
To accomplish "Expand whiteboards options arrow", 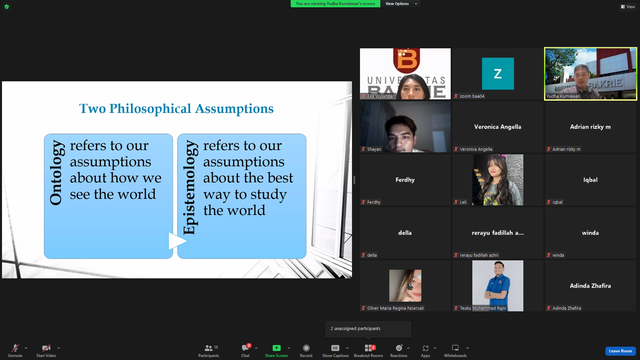I will tap(468, 348).
